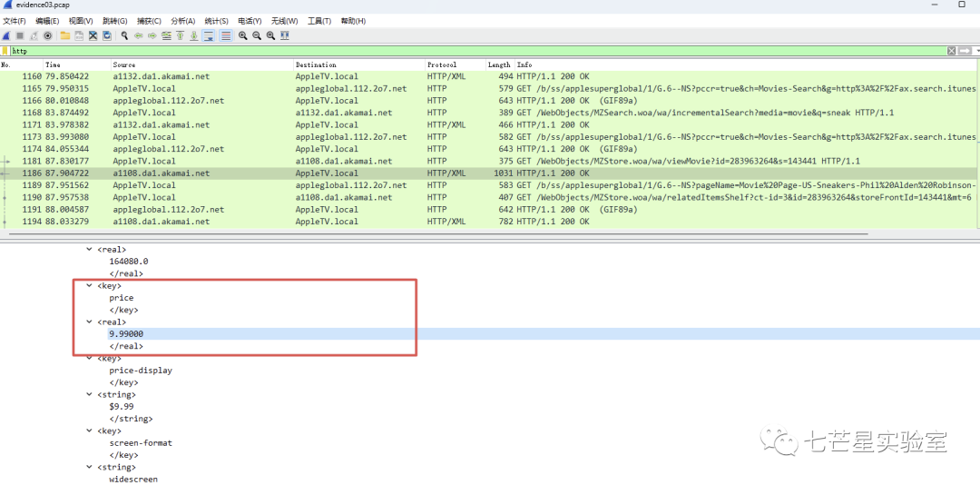980x485 pixels.
Task: Jump to last packet icon
Action: [x=194, y=35]
